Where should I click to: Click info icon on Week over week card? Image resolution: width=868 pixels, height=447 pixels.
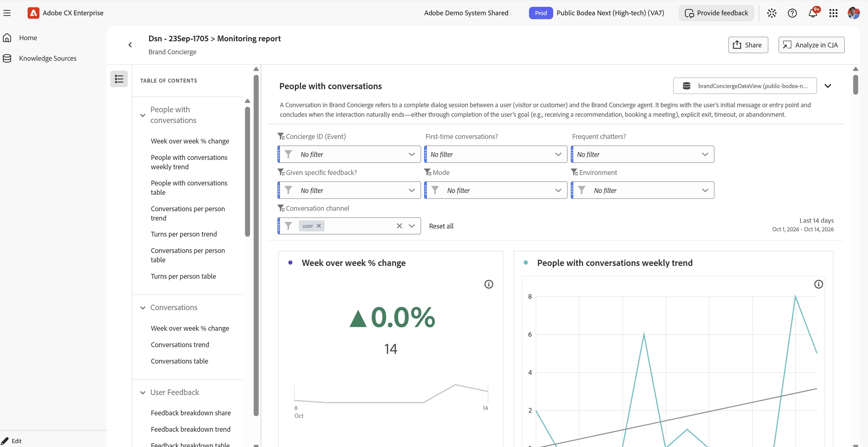coord(489,284)
